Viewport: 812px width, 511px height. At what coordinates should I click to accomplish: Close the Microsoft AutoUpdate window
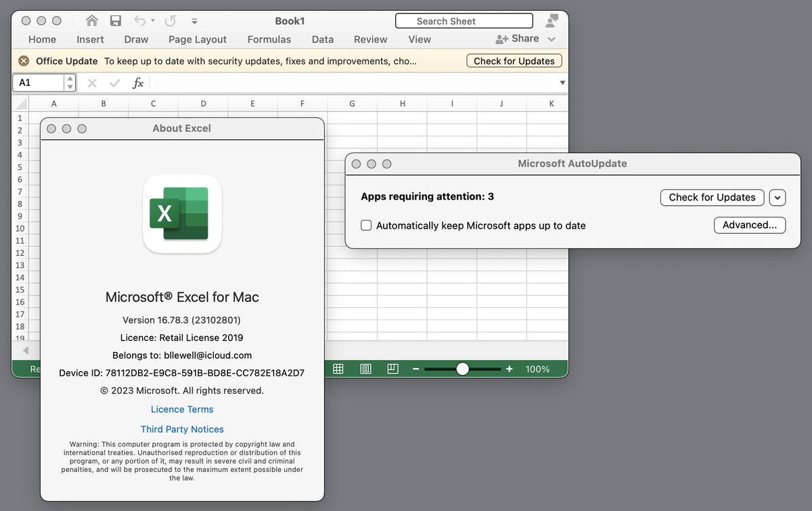click(356, 164)
